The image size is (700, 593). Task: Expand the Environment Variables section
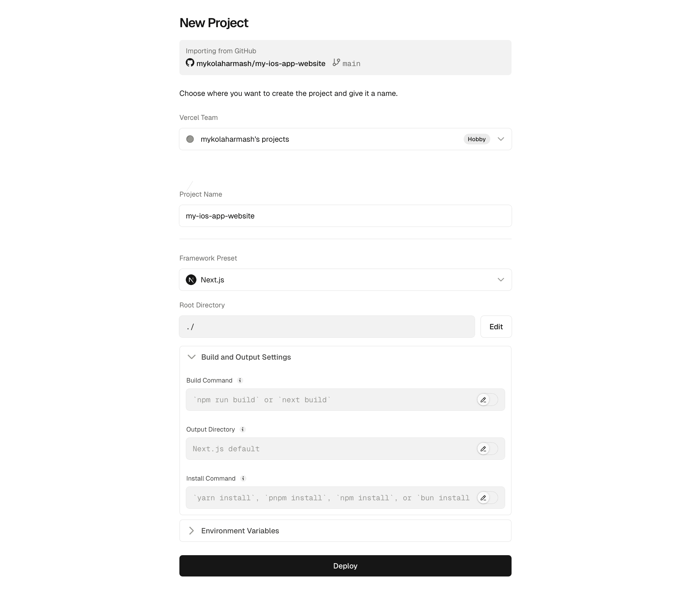pyautogui.click(x=191, y=530)
